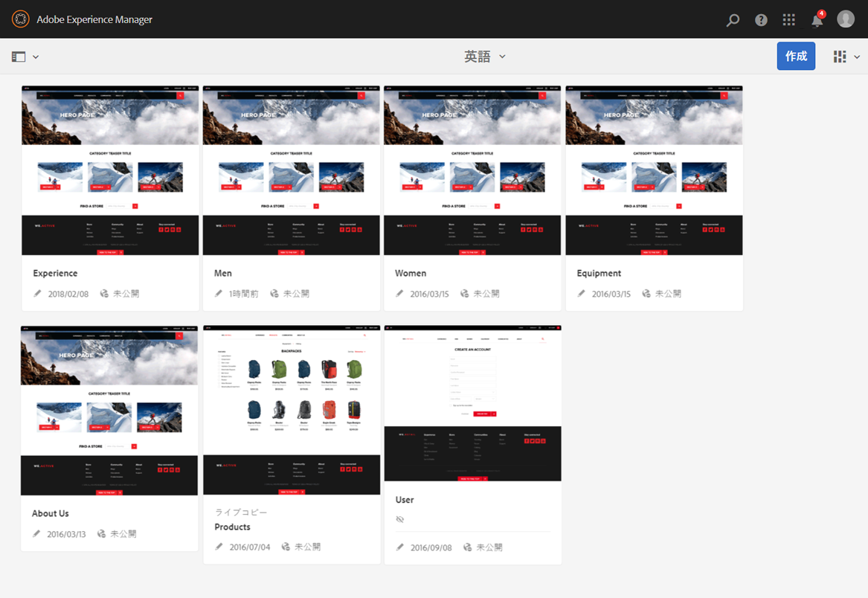Select the User page thumbnail
This screenshot has height=598, width=868.
[473, 403]
